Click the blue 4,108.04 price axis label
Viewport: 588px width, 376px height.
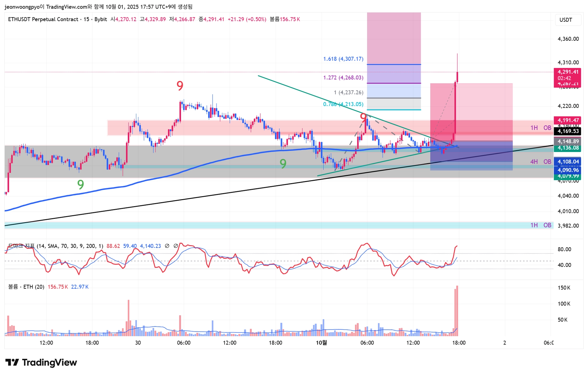[568, 161]
